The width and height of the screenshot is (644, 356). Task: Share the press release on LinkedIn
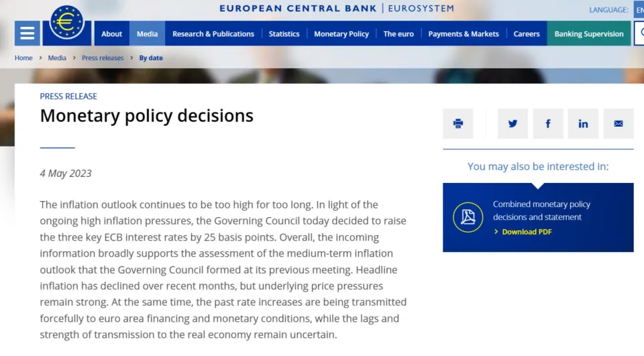[x=583, y=123]
